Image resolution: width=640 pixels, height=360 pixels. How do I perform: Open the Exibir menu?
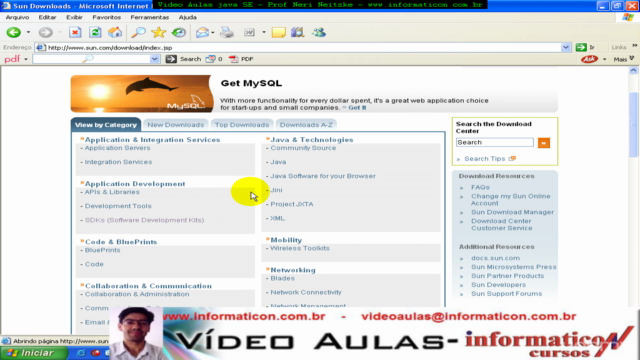(x=74, y=17)
